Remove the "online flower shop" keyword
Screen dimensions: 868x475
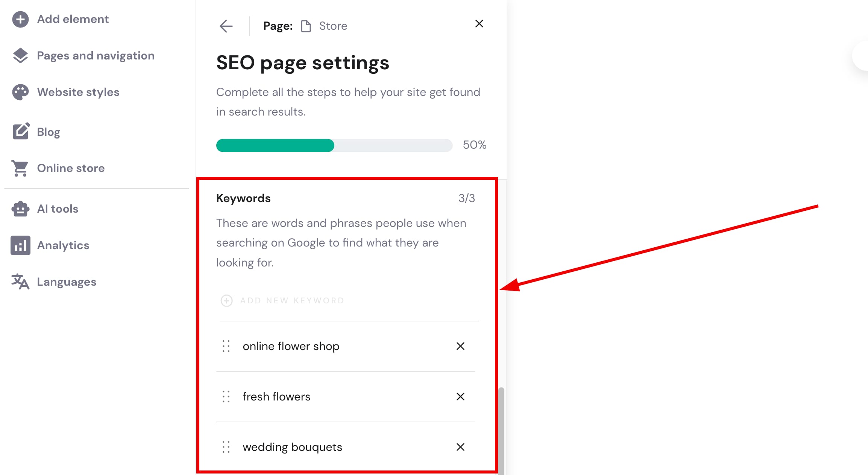coord(460,346)
